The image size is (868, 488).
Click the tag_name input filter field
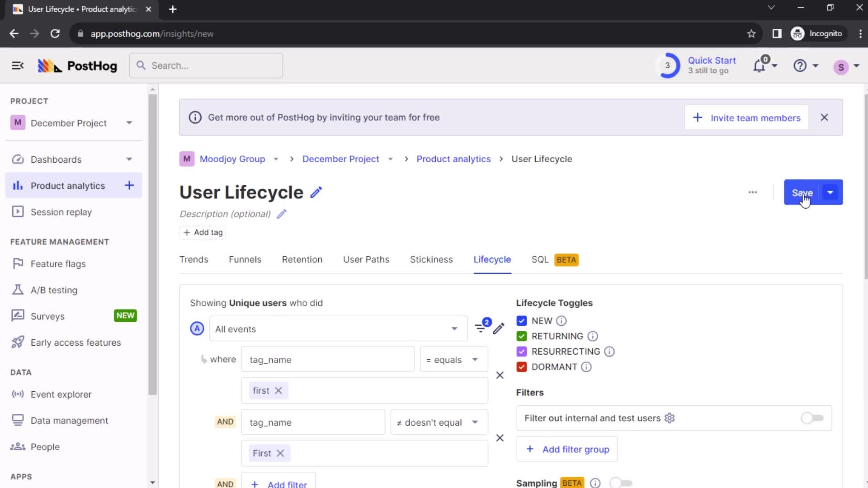point(327,359)
